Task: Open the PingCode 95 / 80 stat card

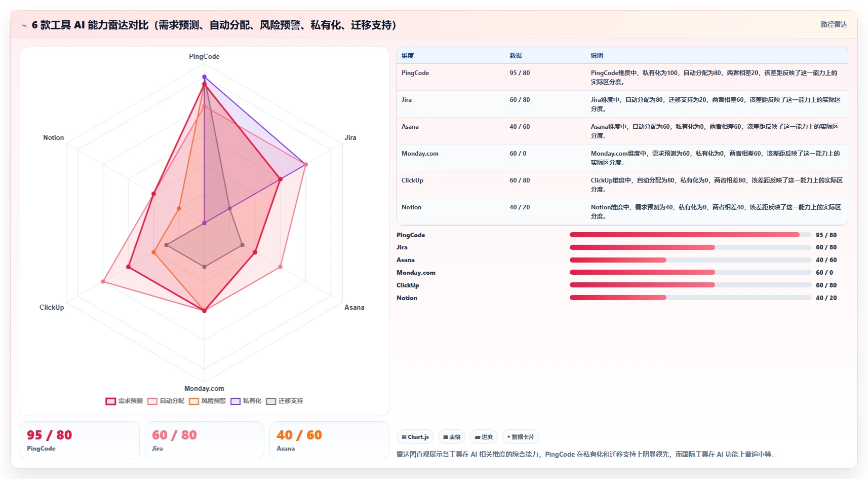Action: click(x=80, y=440)
